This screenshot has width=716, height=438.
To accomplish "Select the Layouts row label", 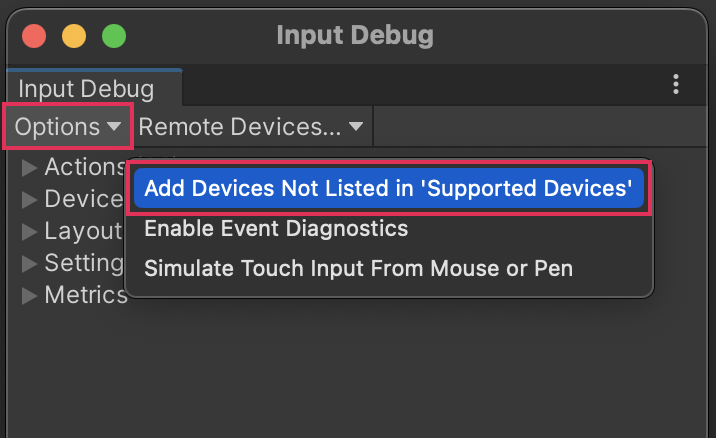I will (x=84, y=231).
